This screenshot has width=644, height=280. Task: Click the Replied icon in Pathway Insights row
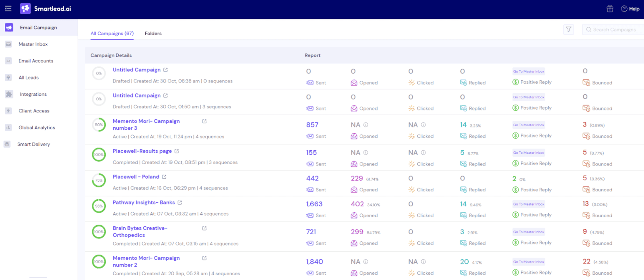[463, 215]
